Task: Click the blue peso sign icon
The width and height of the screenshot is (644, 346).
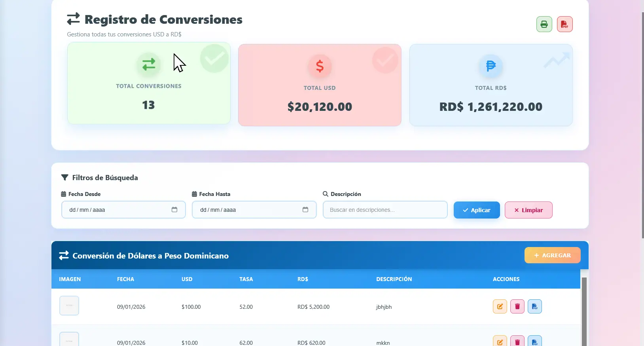Action: pyautogui.click(x=491, y=66)
